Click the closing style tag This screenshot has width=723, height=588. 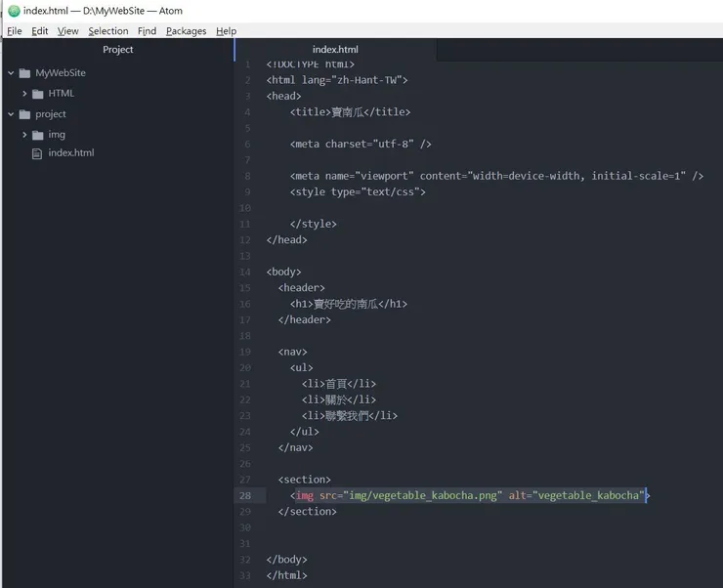click(x=313, y=224)
